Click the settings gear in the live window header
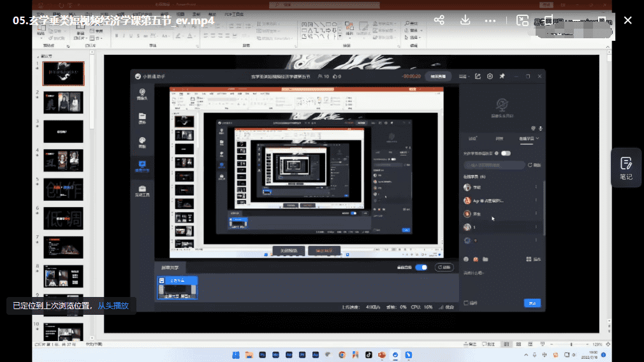The height and width of the screenshot is (362, 644). coord(490,76)
